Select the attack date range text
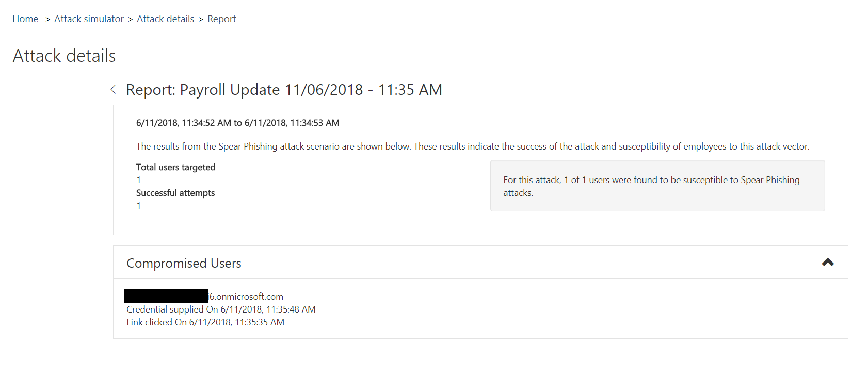This screenshot has height=377, width=868. point(237,123)
